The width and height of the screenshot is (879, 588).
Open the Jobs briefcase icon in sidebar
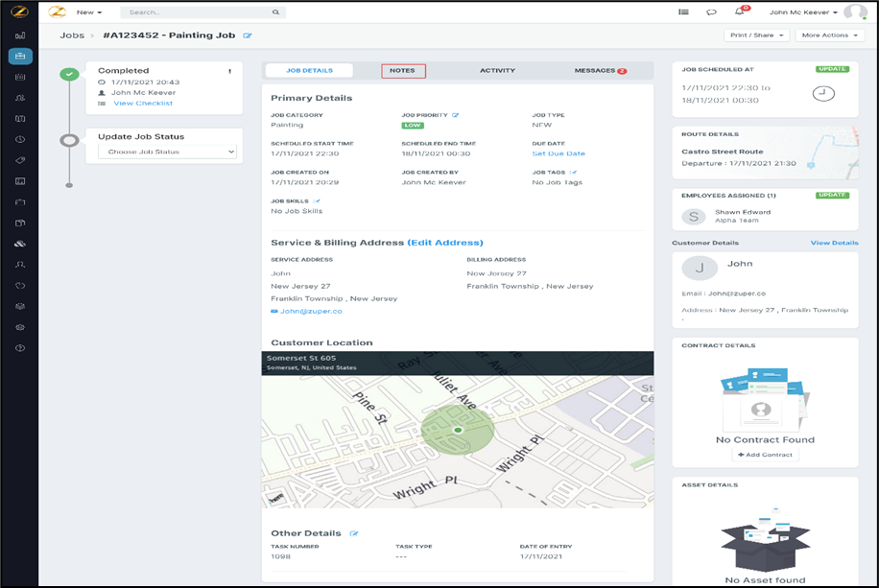20,56
